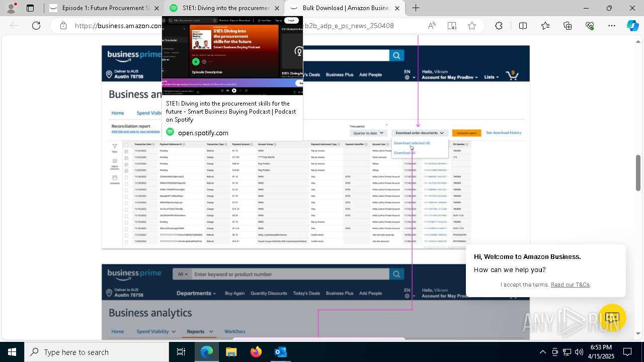Open Home tab under upper Business analytics
644x362 pixels.
point(118,113)
